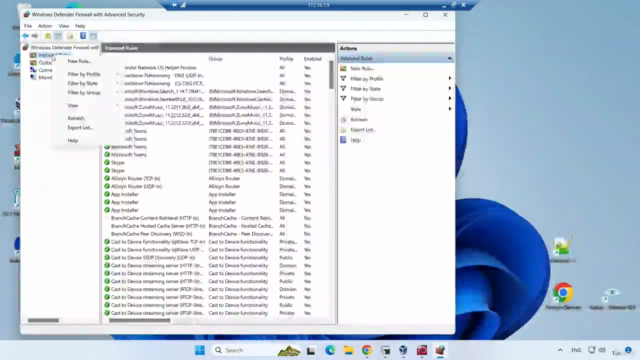
Task: Toggle the Show/Hide Action Pane icon
Action: point(93,36)
